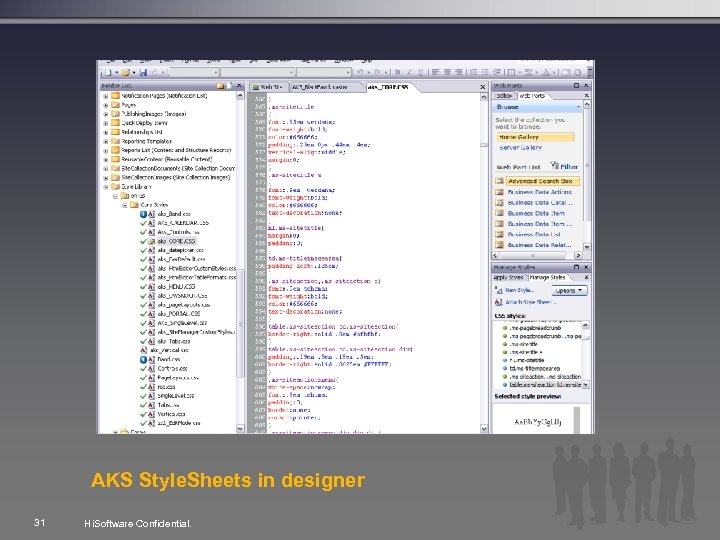Screen dimensions: 720x540
Task: Switch to the Apply Styles tab
Action: (509, 277)
